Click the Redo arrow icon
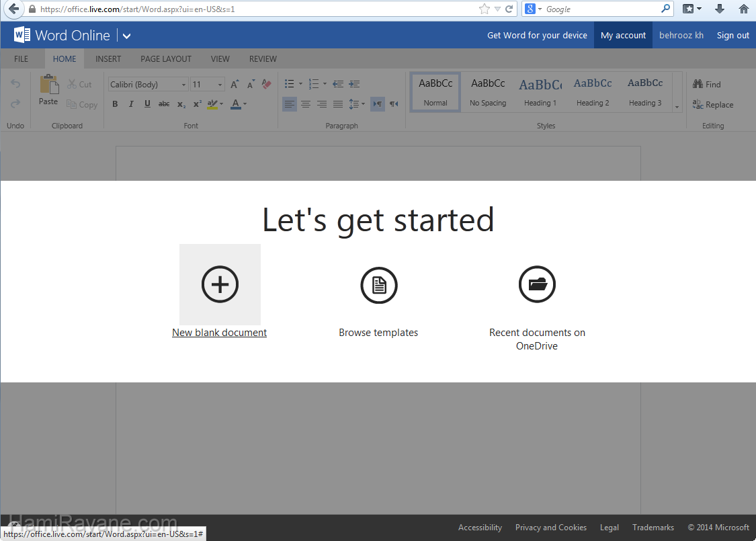This screenshot has height=541, width=756. point(15,103)
